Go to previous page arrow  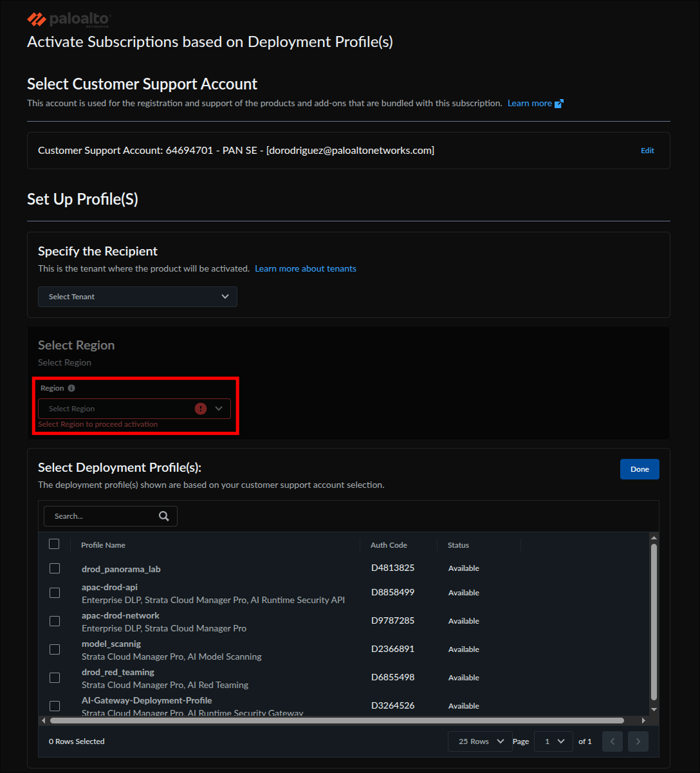[x=612, y=741]
